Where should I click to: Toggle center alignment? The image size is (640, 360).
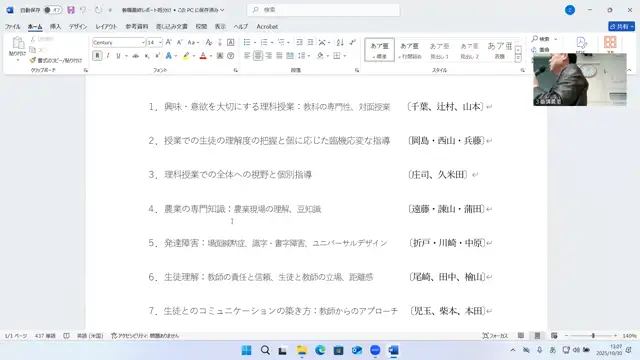pos(258,56)
